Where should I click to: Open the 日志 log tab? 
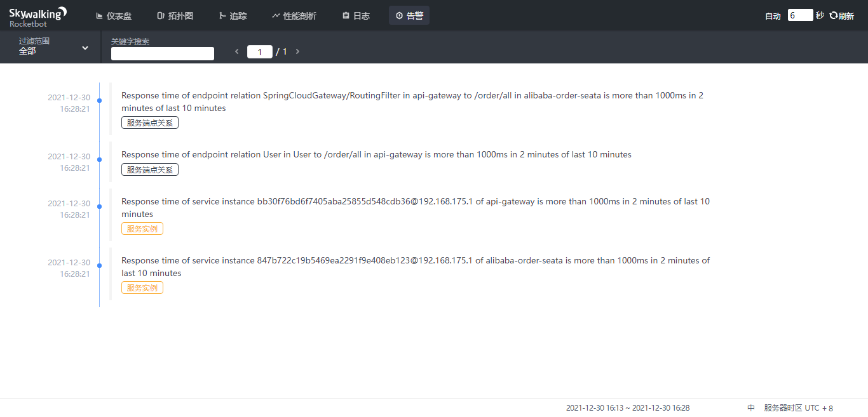[x=356, y=16]
